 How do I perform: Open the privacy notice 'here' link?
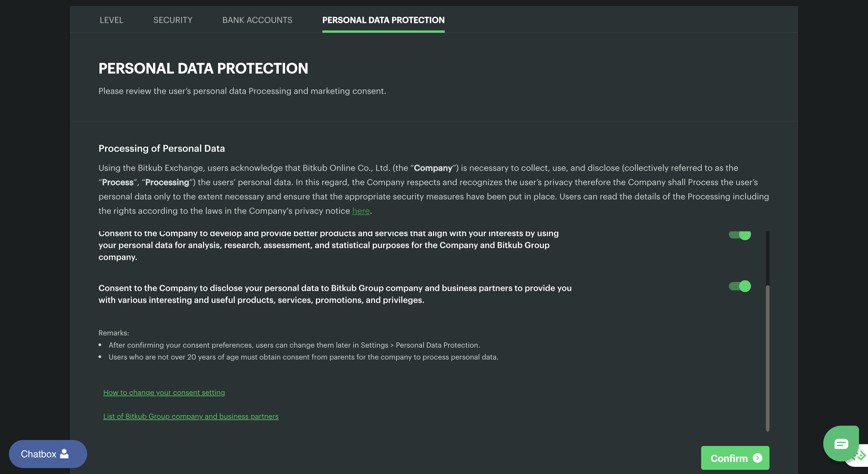click(x=361, y=211)
